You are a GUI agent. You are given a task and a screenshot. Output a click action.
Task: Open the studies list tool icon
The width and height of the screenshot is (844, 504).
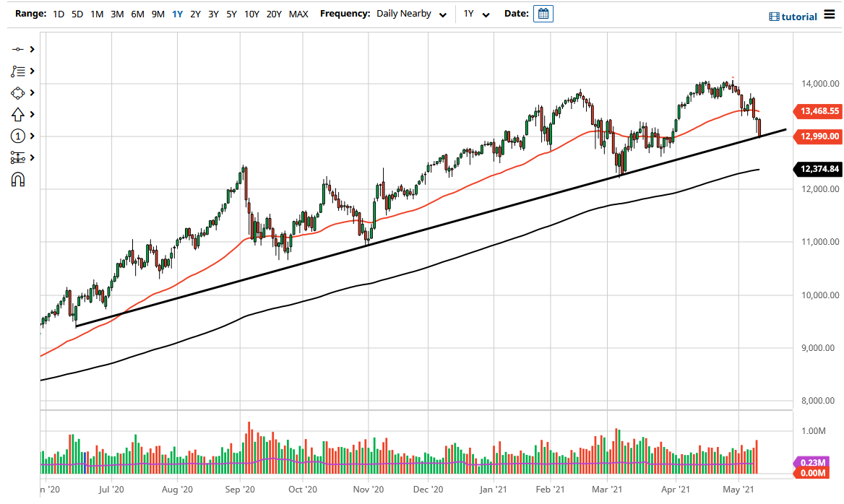(x=20, y=71)
